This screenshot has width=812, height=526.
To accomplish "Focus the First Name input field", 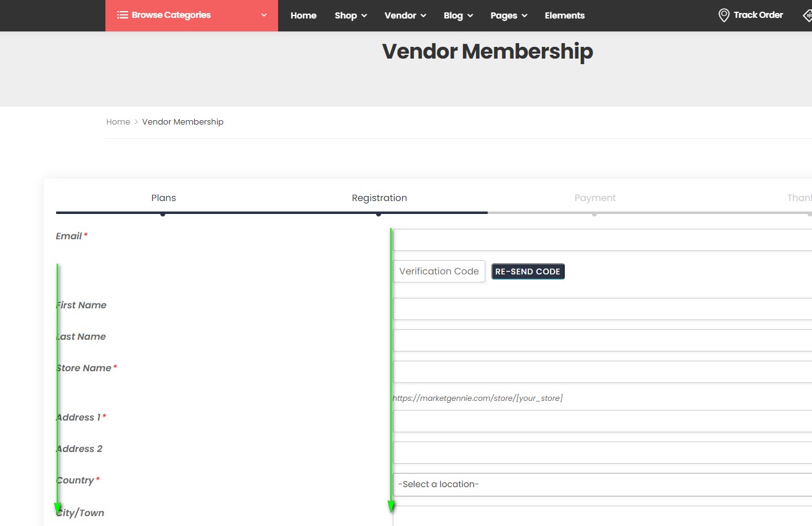I will [x=602, y=309].
